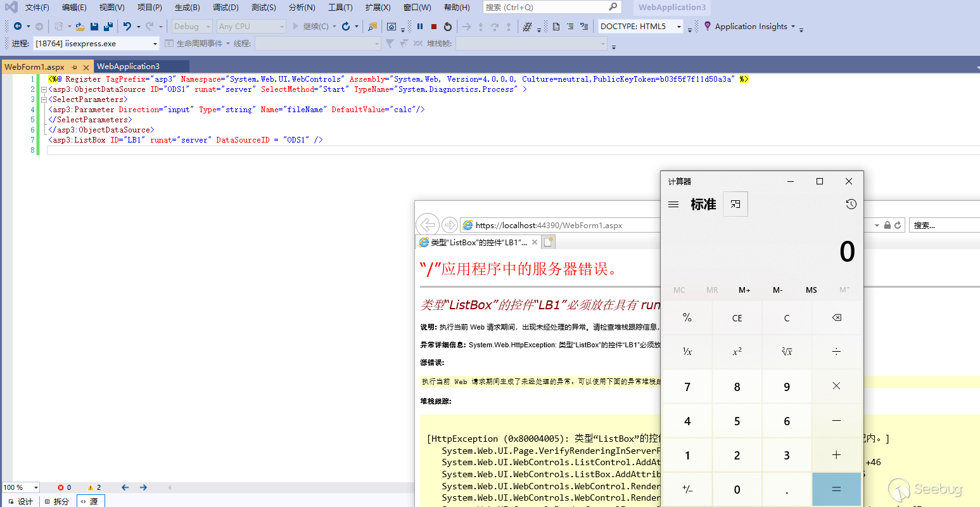Open the DOCTYPE: HTML5 dropdown
Viewport: 980px width, 507px height.
point(679,27)
